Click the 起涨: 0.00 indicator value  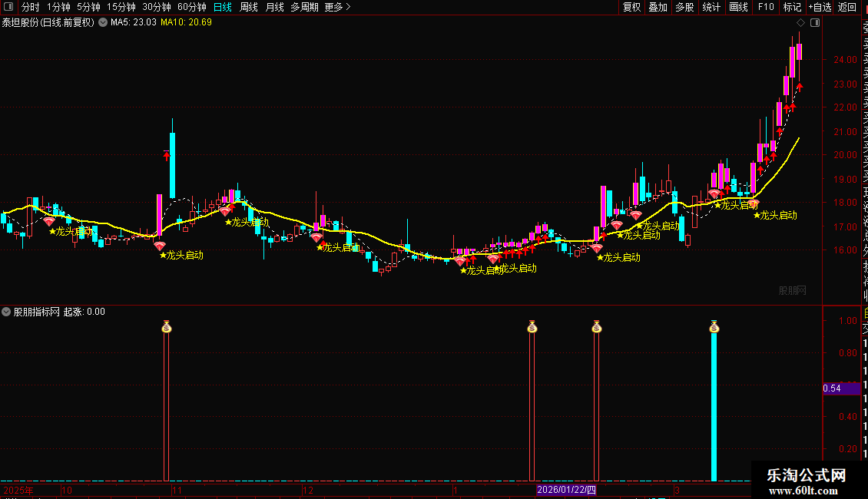pyautogui.click(x=84, y=312)
